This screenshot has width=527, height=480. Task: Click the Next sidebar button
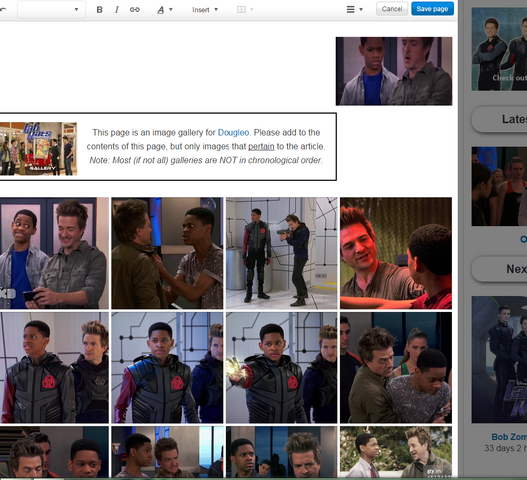point(499,269)
